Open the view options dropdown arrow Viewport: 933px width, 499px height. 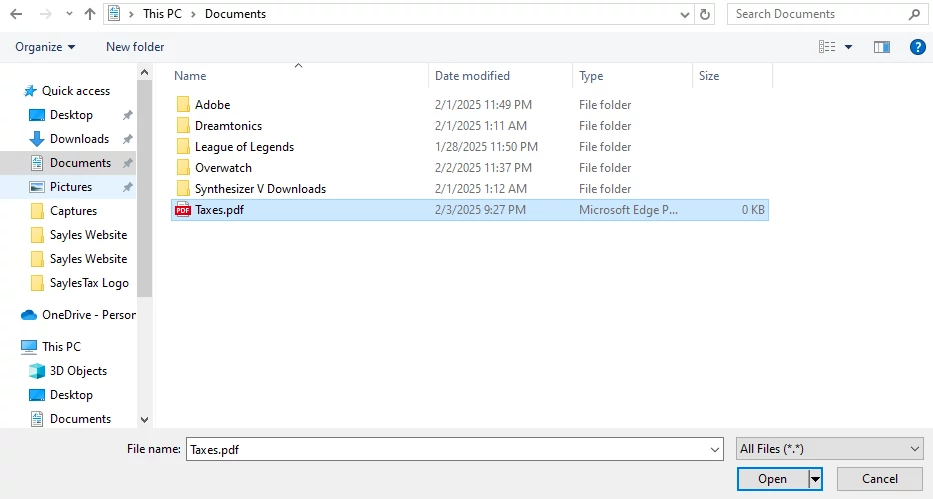click(x=849, y=47)
